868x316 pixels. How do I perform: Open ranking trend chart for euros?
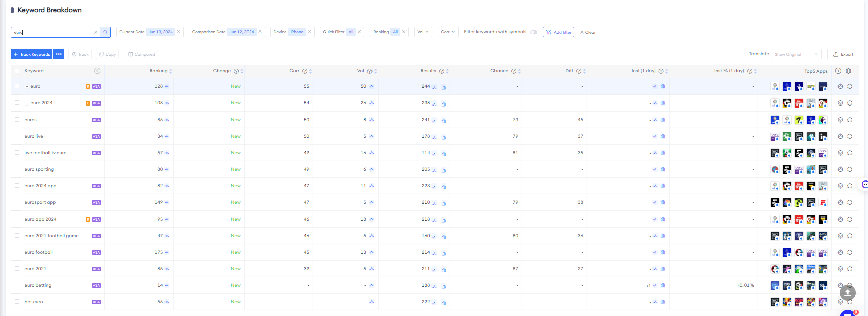coord(167,120)
